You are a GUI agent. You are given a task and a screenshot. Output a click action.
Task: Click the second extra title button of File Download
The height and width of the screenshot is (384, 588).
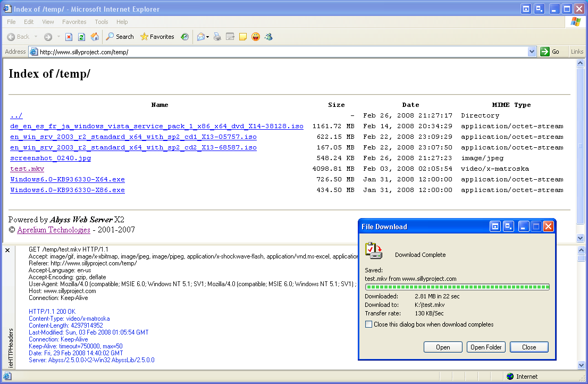pyautogui.click(x=508, y=226)
